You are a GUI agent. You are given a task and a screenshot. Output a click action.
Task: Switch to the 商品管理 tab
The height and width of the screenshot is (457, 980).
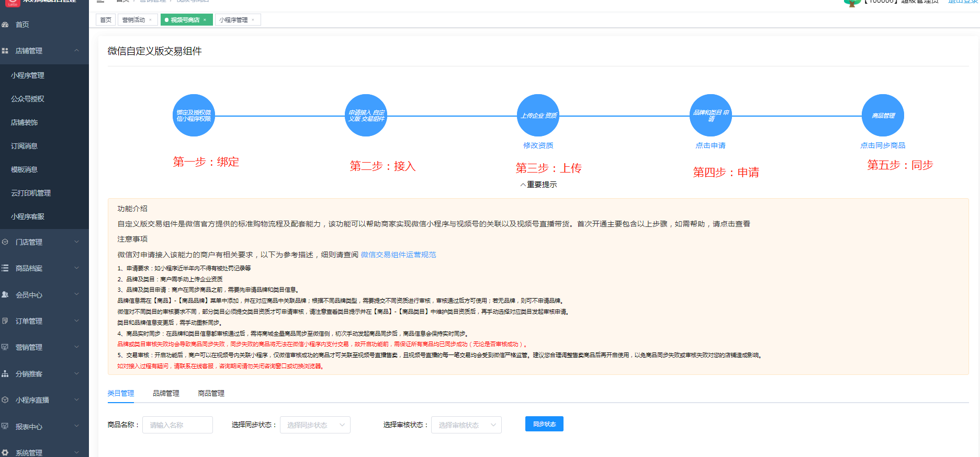tap(211, 393)
